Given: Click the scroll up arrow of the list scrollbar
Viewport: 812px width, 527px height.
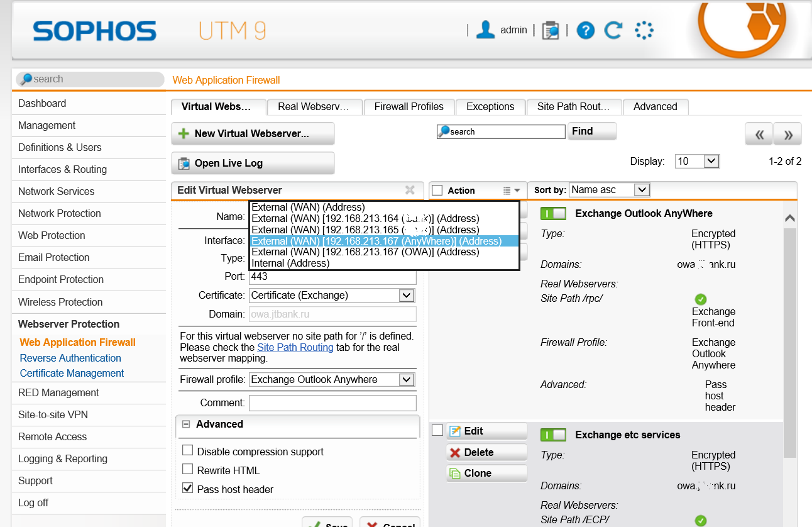Looking at the screenshot, I should 790,218.
